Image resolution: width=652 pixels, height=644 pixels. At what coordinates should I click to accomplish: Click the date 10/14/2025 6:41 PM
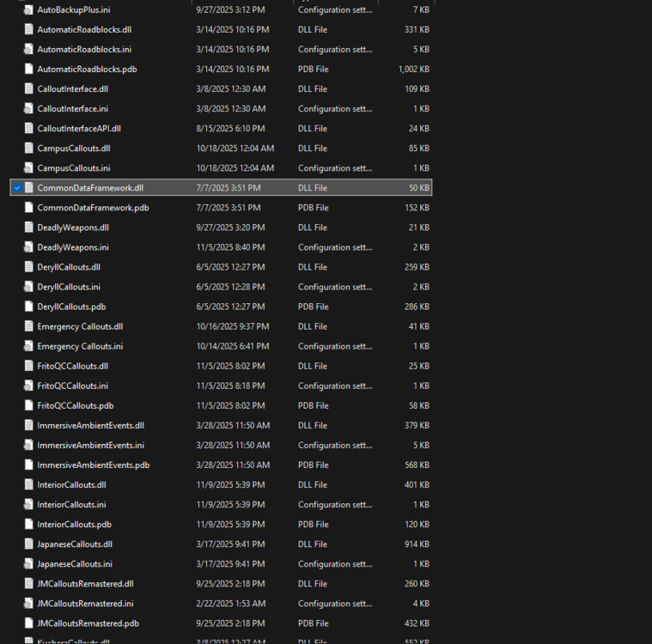tap(233, 346)
